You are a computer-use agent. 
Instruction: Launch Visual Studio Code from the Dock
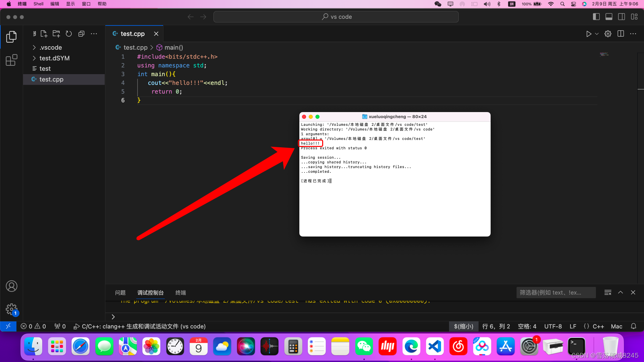click(435, 346)
